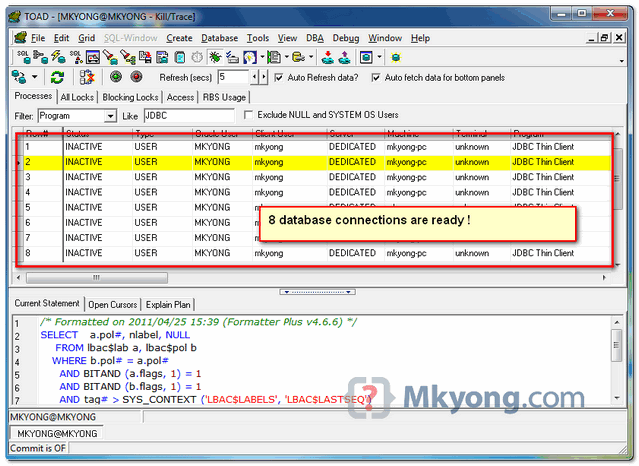This screenshot has height=466, width=639.
Task: Stop trace with the red light
Action: pos(137,77)
